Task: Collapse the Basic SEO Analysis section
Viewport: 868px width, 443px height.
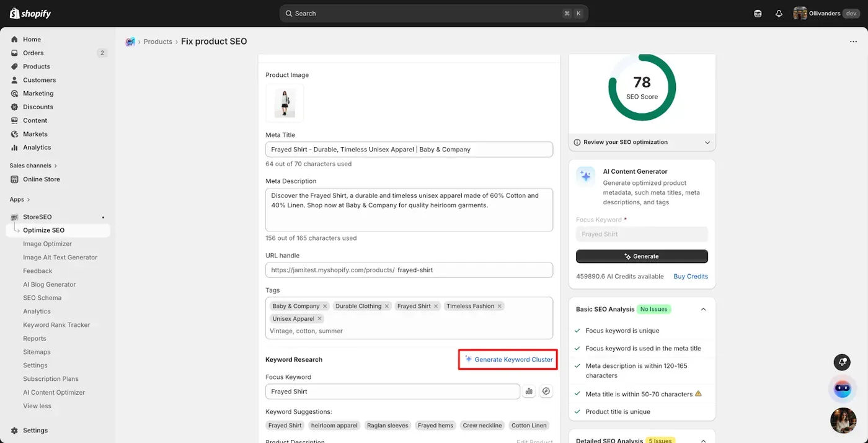Action: pos(703,309)
